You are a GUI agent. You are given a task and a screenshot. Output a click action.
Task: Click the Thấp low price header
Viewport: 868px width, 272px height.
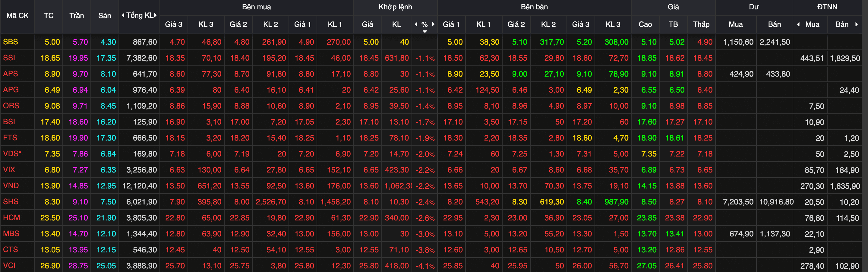(701, 24)
